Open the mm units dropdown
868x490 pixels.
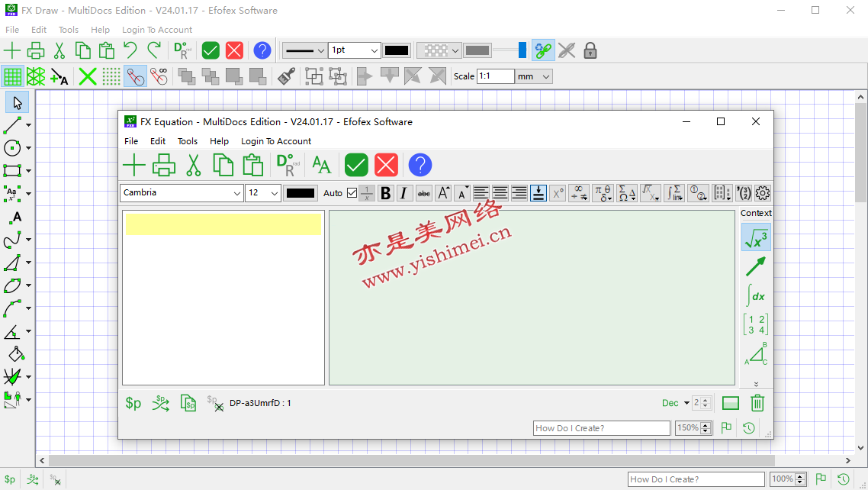pos(534,76)
